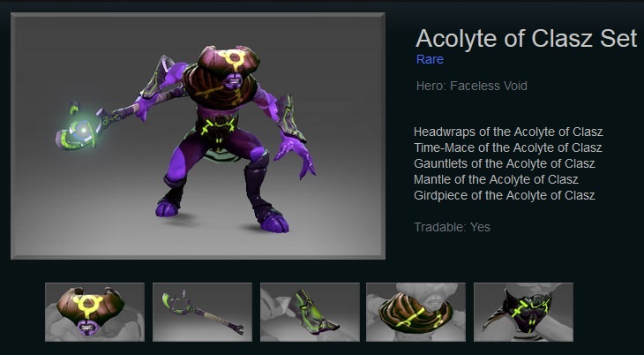
Task: Click the glowing green mace orb in preview
Action: tap(84, 130)
